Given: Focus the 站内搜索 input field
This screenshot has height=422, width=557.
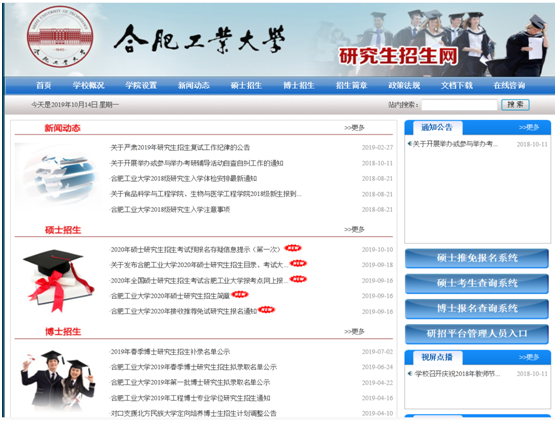Looking at the screenshot, I should pyautogui.click(x=459, y=105).
